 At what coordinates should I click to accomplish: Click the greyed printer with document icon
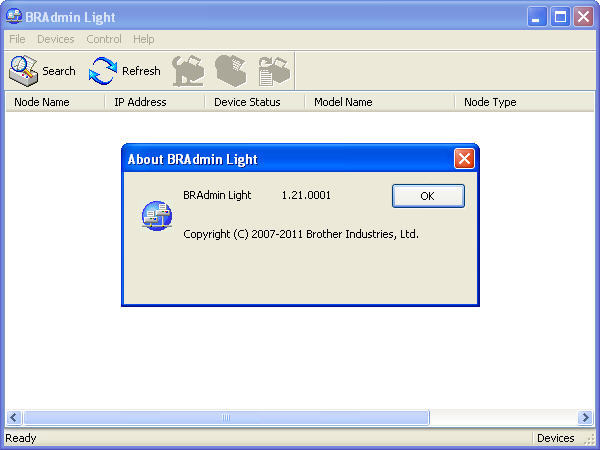tap(274, 71)
